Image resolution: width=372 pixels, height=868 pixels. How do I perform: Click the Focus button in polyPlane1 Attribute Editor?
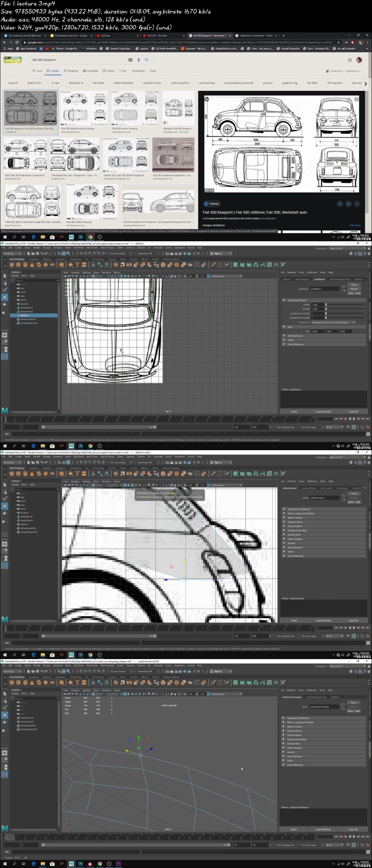354,285
